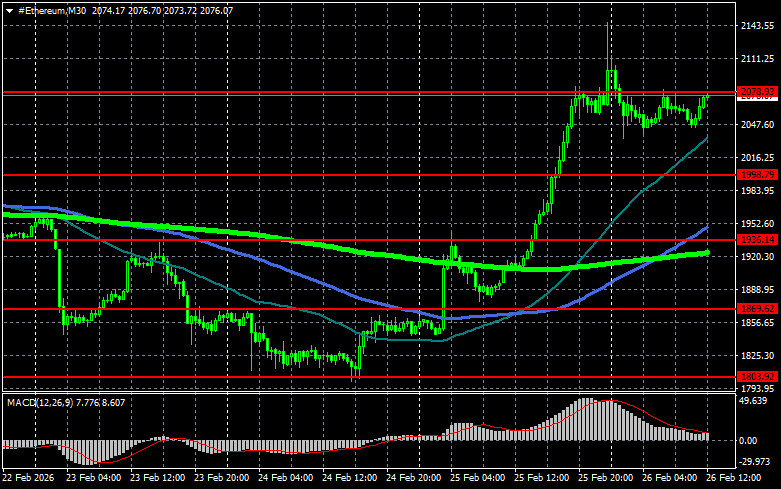Select the MACD values 7.776 8.607
Image resolution: width=781 pixels, height=489 pixels.
pos(101,402)
